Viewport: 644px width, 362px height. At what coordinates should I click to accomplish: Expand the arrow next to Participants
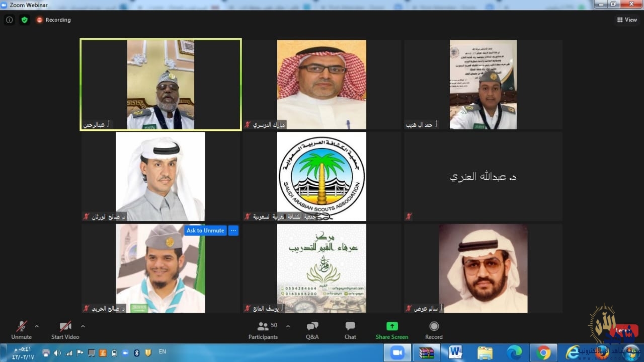(288, 326)
